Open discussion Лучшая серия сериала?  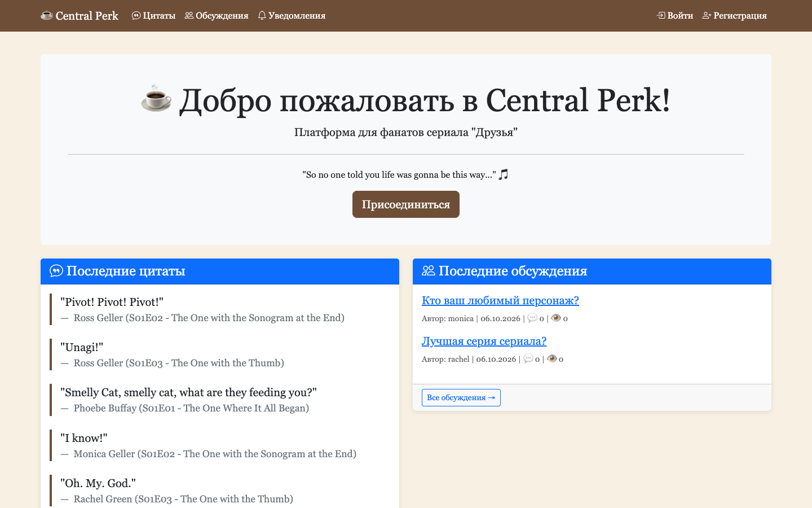tap(484, 341)
